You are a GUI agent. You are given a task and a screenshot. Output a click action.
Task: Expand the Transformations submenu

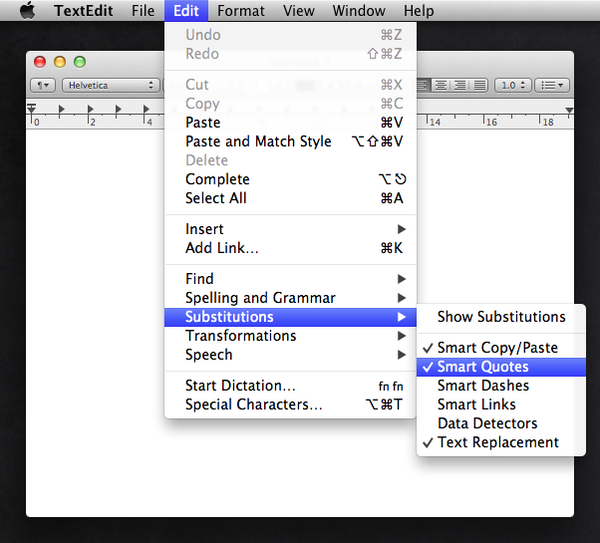tap(290, 336)
